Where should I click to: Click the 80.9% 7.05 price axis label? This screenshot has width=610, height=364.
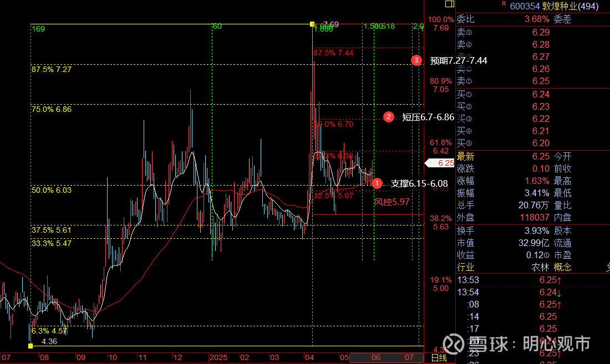pyautogui.click(x=441, y=85)
